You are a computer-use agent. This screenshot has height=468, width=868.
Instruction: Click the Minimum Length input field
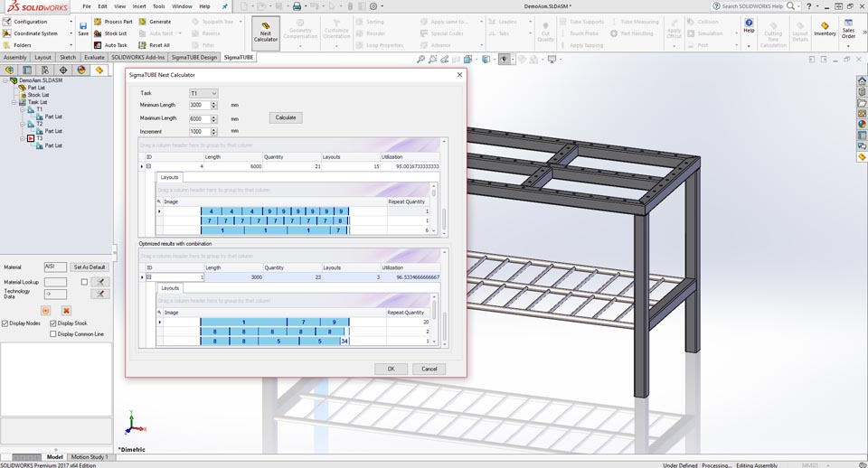[x=198, y=105]
